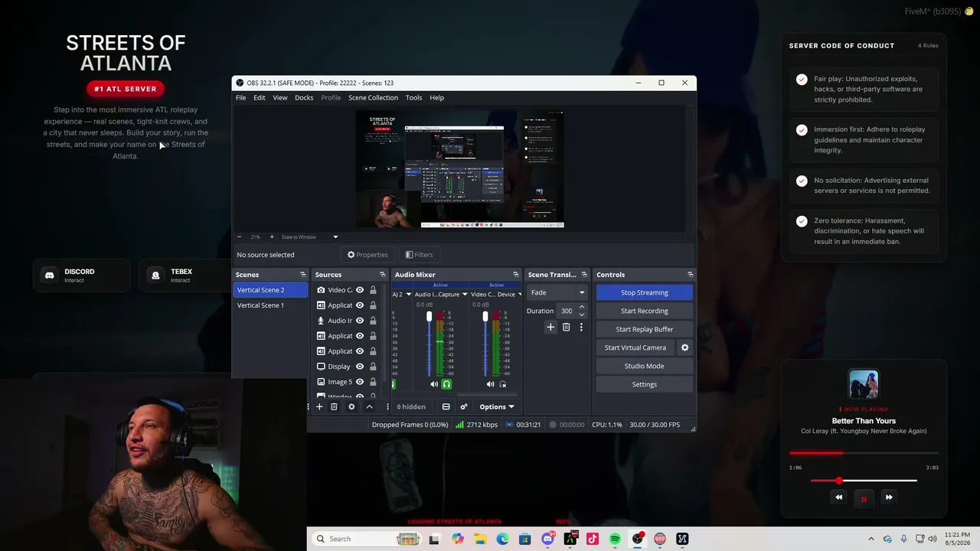The width and height of the screenshot is (980, 551).
Task: Remove selected source with the trash icon
Action: click(334, 406)
